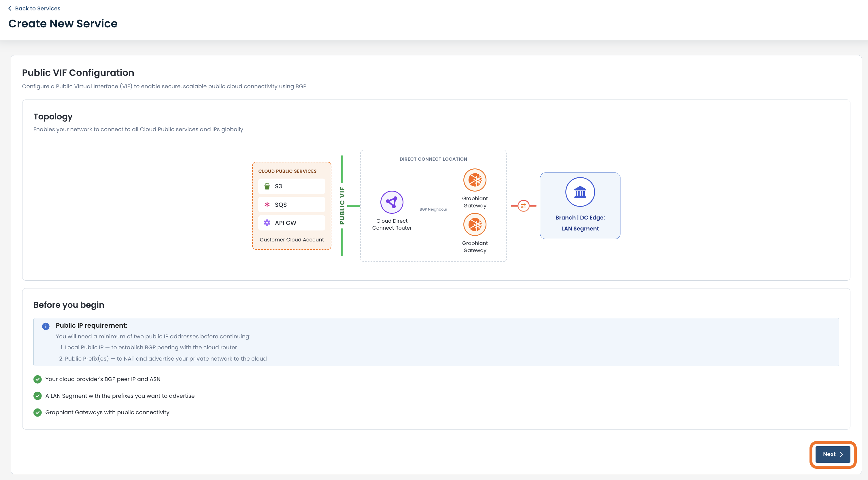Click the API GW gear icon
The image size is (868, 480).
267,223
